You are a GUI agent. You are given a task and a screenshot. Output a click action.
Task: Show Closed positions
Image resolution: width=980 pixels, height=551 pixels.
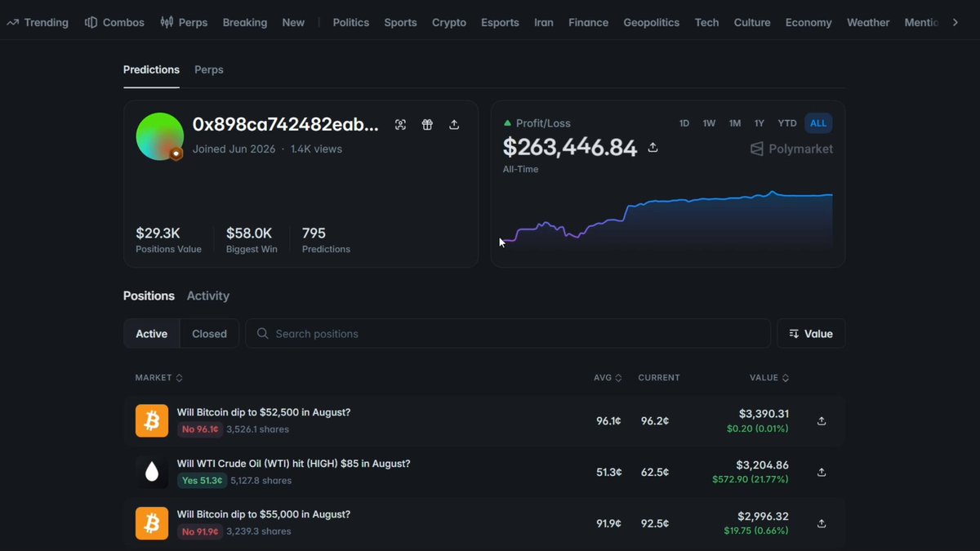pyautogui.click(x=209, y=334)
